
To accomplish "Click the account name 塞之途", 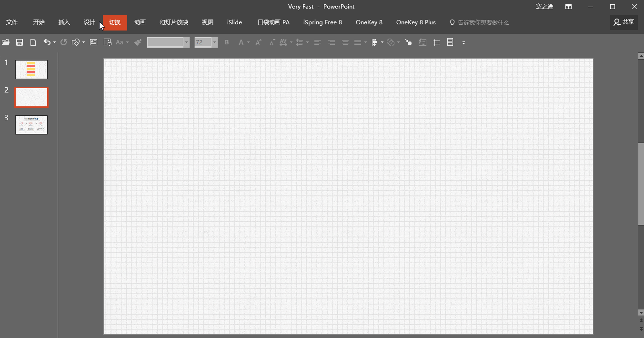I will pyautogui.click(x=544, y=7).
